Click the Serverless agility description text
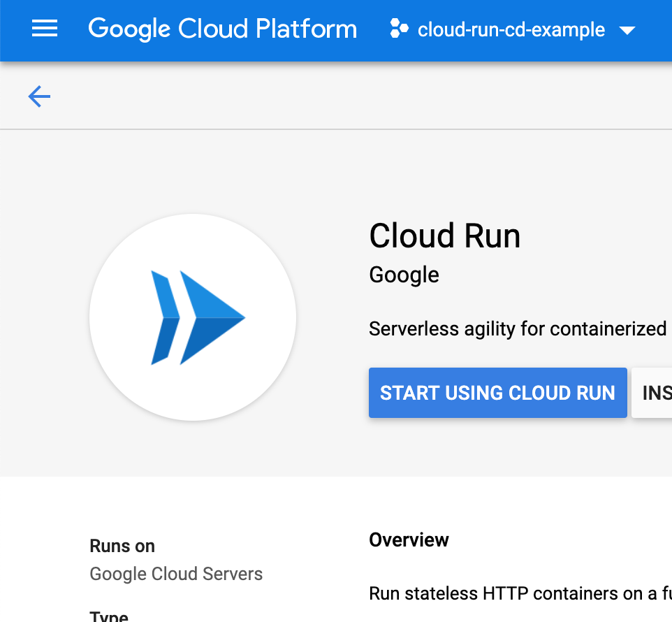 (x=518, y=329)
